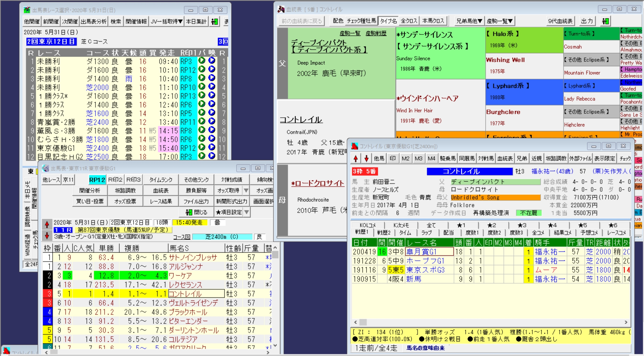
Task: Click the red down arrow in Contrail window
Action: pyautogui.click(x=366, y=158)
